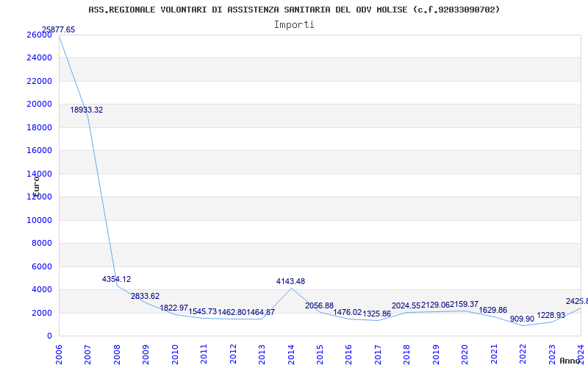Viewport: 588px width, 368px height.
Task: Select the 2833.62 data label
Action: [x=145, y=296]
